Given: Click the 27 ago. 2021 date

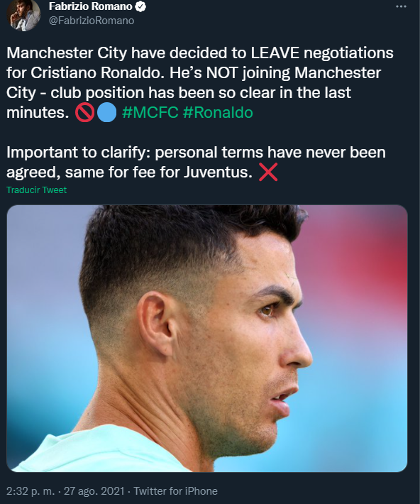Looking at the screenshot, I should (x=94, y=491).
